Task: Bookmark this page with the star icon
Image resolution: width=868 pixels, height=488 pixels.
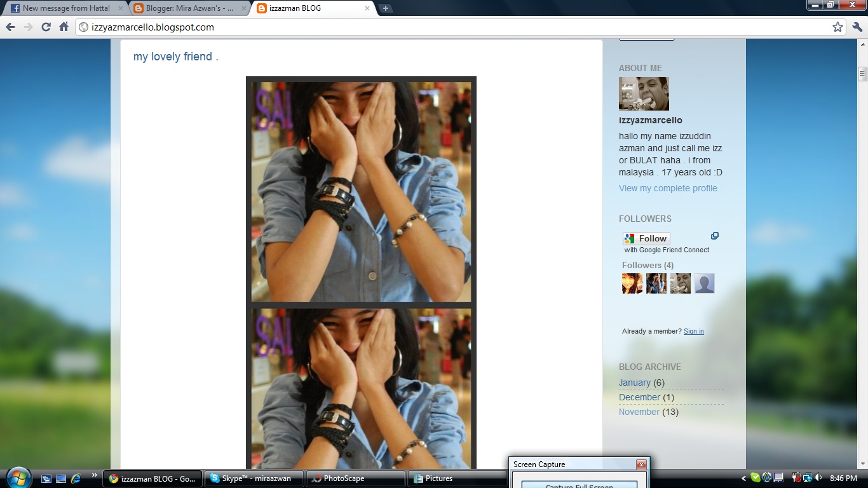Action: coord(837,27)
